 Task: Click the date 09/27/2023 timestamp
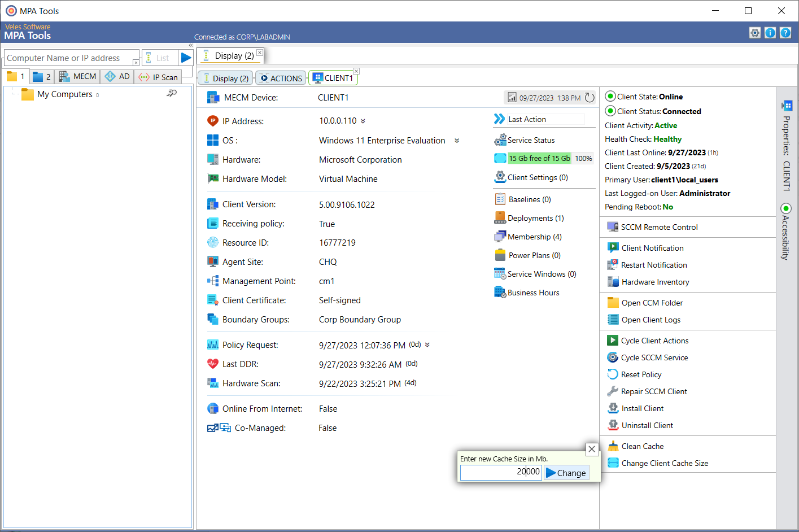pos(536,98)
